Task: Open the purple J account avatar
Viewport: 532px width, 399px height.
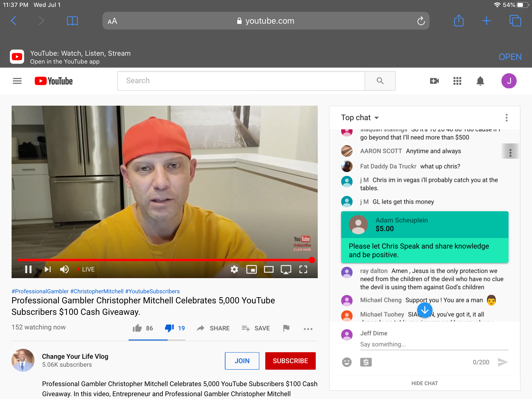Action: [x=509, y=81]
